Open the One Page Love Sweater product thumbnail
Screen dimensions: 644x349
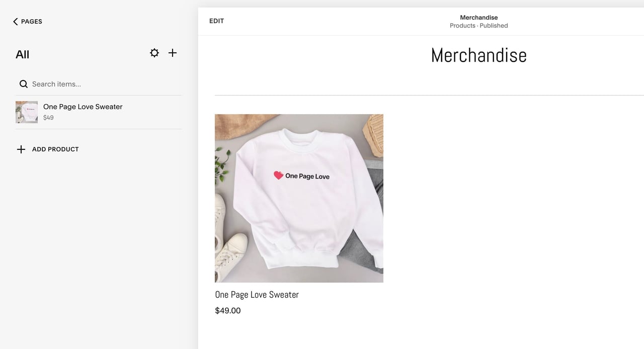26,112
